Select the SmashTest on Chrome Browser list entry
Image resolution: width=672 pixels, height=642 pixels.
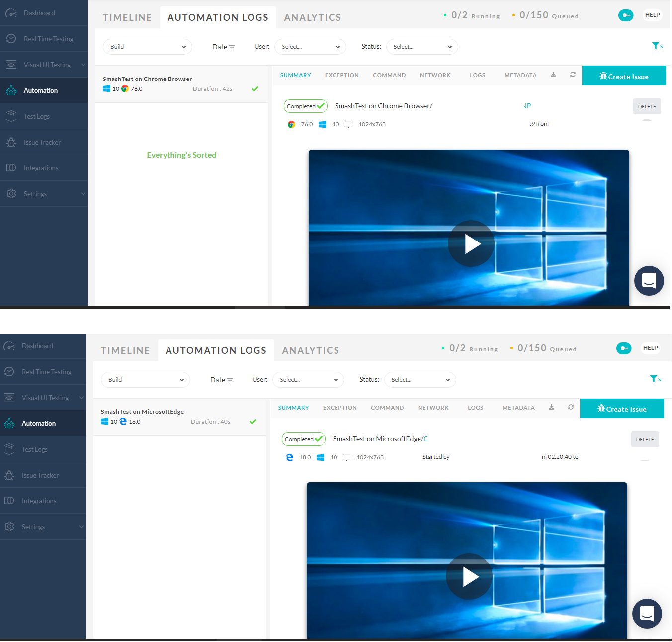tap(181, 84)
